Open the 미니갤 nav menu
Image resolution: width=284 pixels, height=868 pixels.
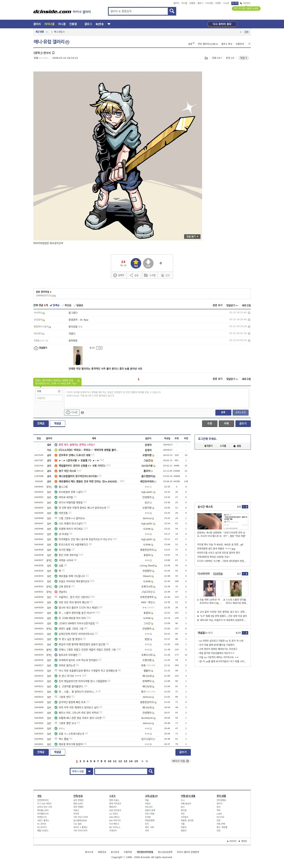[62, 24]
